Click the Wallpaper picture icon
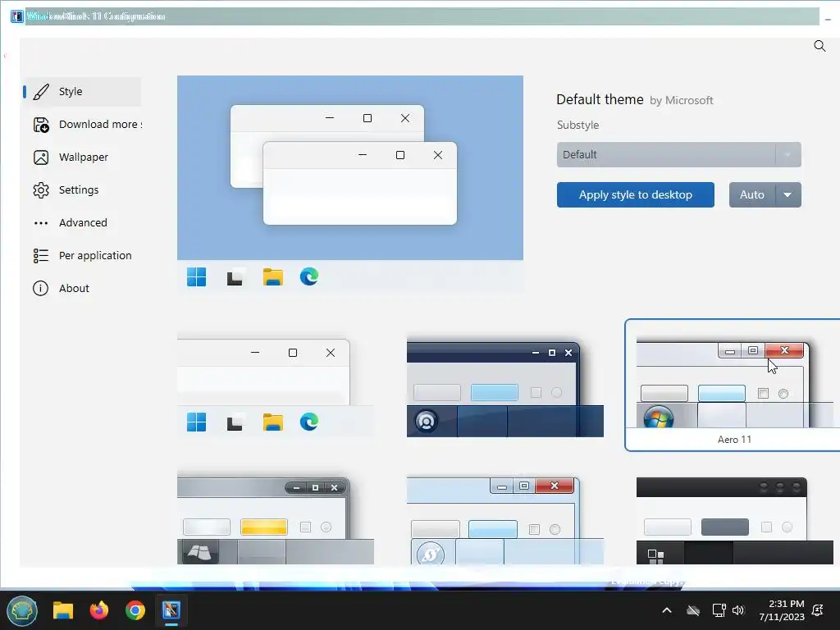The width and height of the screenshot is (840, 630). tap(41, 157)
